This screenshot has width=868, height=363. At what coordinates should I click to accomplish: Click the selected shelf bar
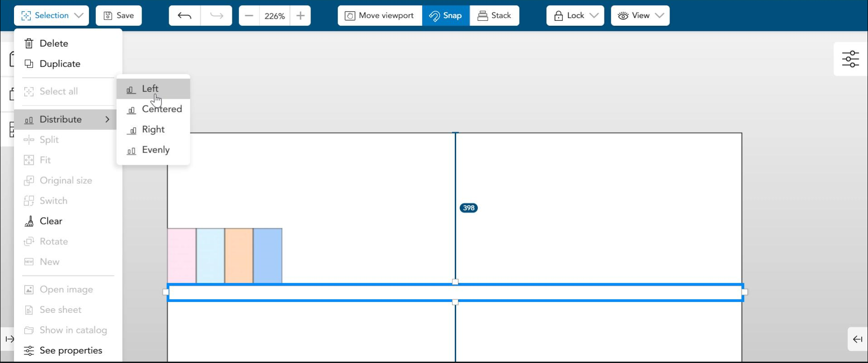[x=455, y=293]
